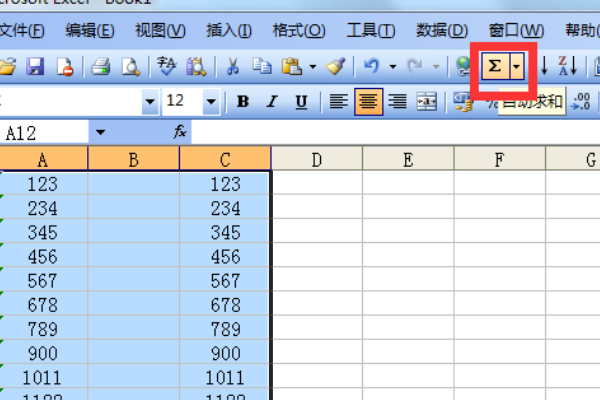This screenshot has height=400, width=600.
Task: Align text left
Action: click(339, 102)
